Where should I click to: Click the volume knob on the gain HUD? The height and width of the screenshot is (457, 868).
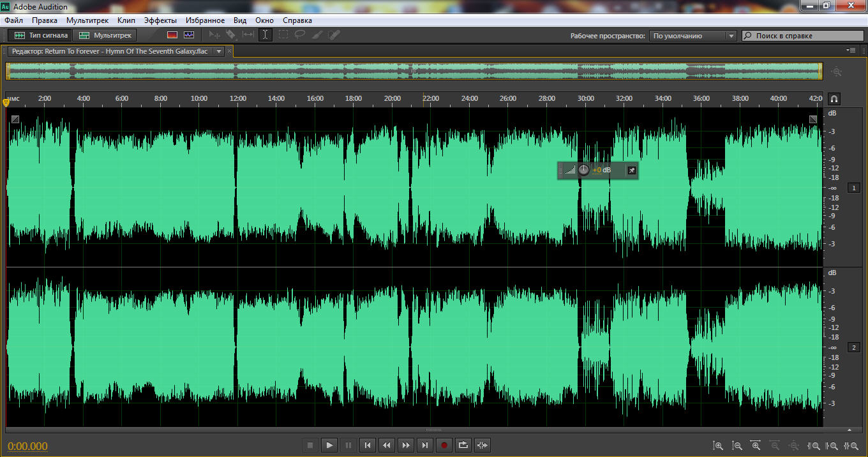[x=583, y=170]
